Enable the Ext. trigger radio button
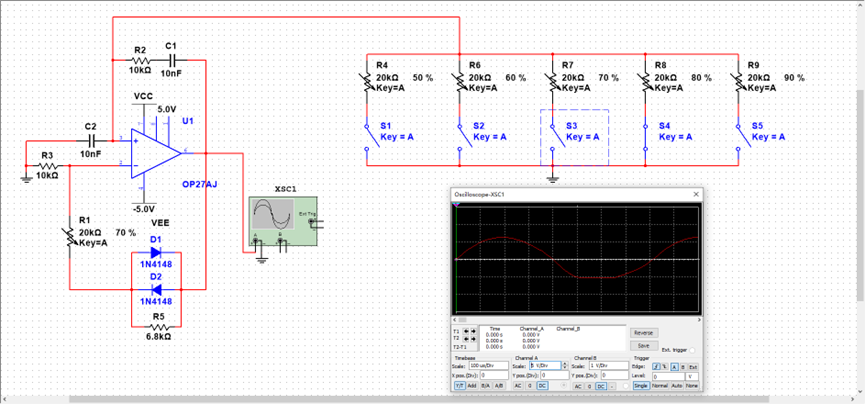 (692, 350)
